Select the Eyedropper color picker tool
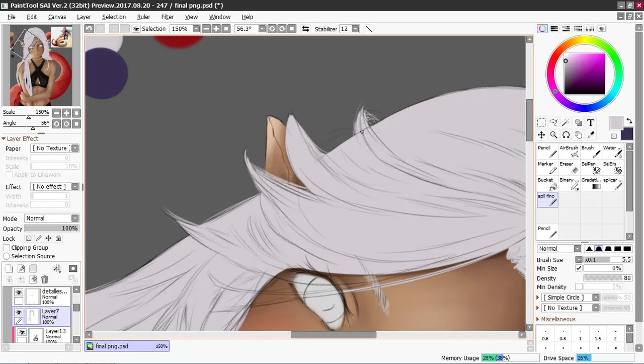 [x=591, y=135]
